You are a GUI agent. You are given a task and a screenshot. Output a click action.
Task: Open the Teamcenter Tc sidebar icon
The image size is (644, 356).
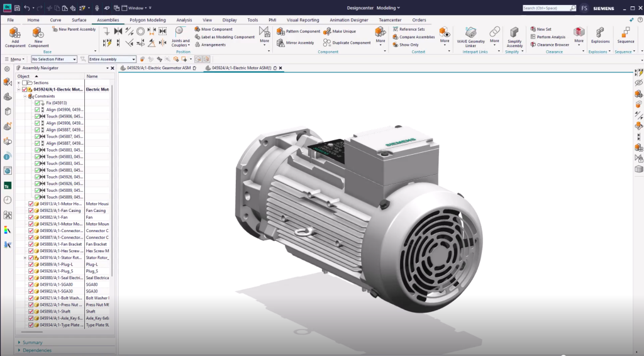[8, 186]
